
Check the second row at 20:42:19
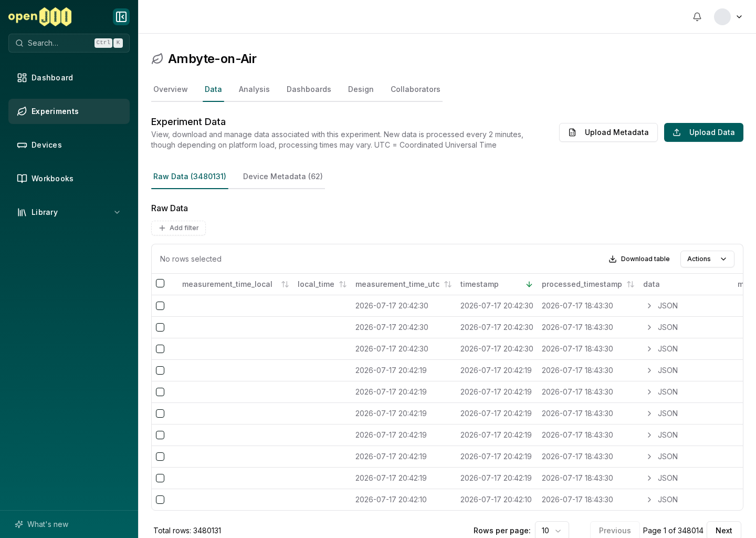(160, 392)
